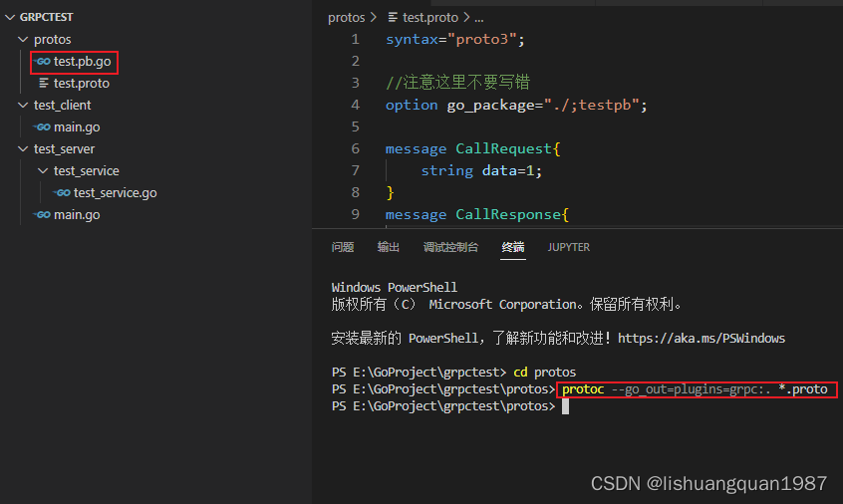
Task: Collapse the protos folder
Action: [x=24, y=40]
